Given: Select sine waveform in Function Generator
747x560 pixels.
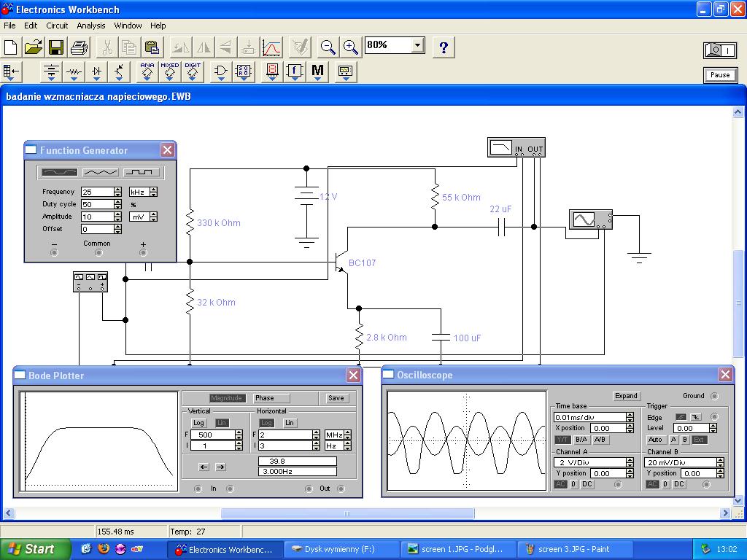Looking at the screenshot, I should pyautogui.click(x=60, y=172).
